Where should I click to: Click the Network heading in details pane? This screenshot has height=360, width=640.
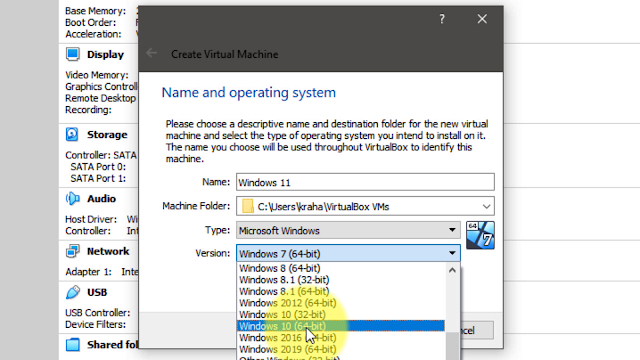coord(108,251)
